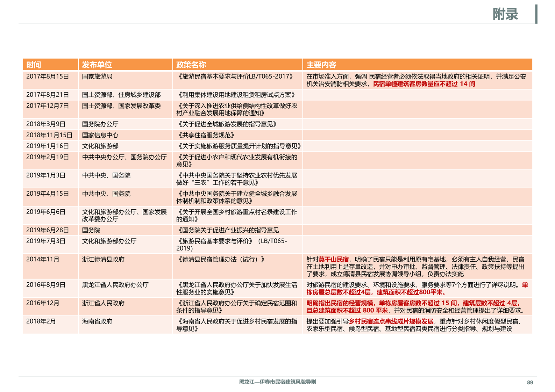Click the date 2019年1月16日
This screenshot has width=555, height=392.
point(48,146)
